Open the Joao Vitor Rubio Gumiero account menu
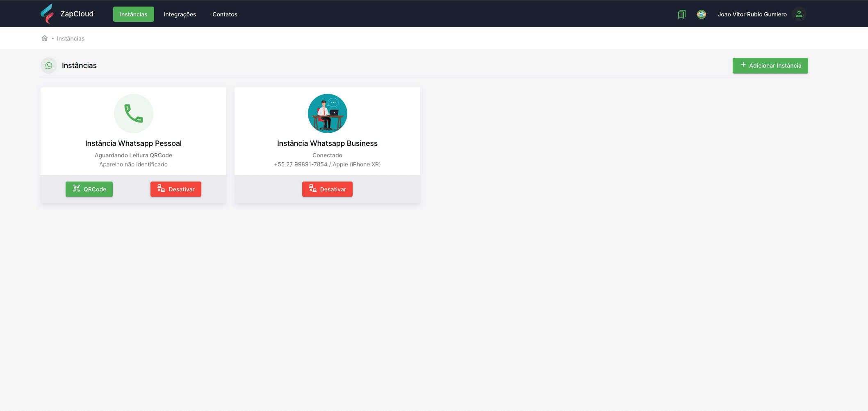Image resolution: width=868 pixels, height=411 pixels. (x=752, y=14)
